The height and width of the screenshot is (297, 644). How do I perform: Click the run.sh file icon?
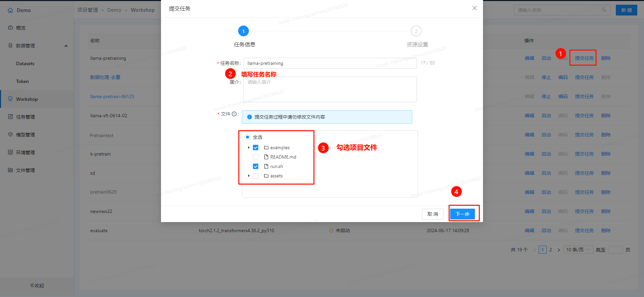266,166
